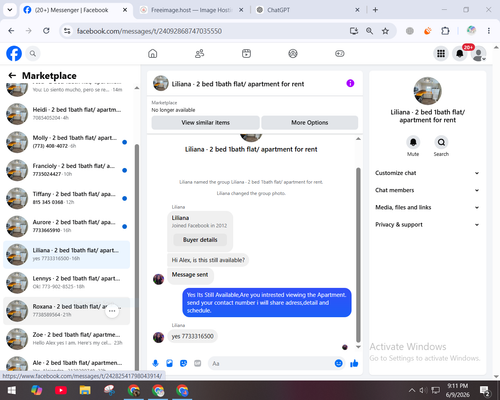
Task: Reload the page with the refresh icon
Action: [x=46, y=31]
